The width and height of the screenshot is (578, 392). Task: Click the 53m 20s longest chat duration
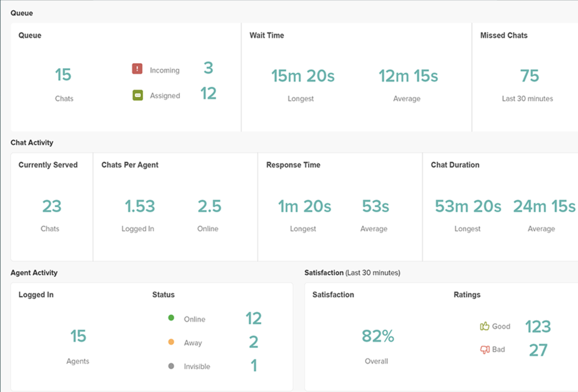coord(468,206)
